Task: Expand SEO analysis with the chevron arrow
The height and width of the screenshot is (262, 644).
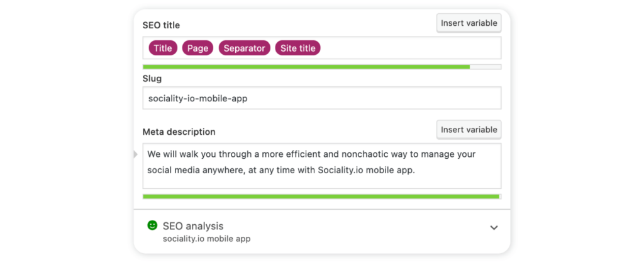Action: tap(494, 227)
